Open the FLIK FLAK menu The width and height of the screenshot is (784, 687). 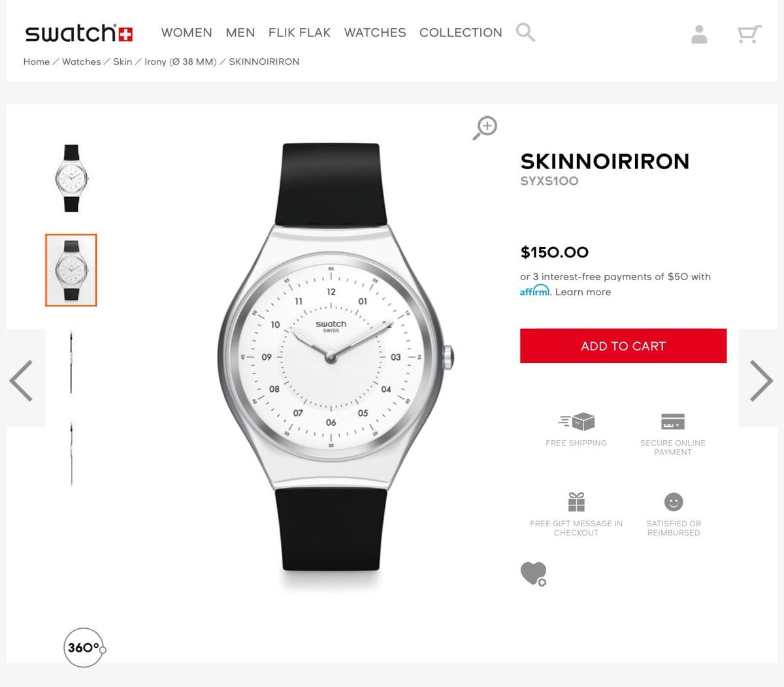299,33
